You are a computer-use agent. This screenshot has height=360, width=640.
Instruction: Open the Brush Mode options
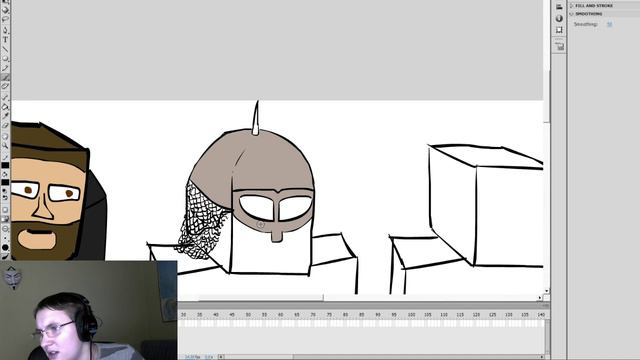coord(5,229)
